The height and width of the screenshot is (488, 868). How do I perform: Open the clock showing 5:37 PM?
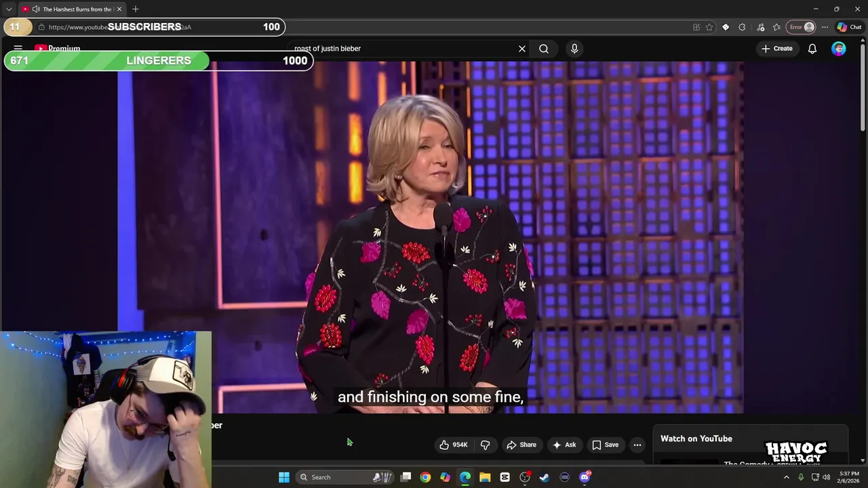(x=849, y=477)
